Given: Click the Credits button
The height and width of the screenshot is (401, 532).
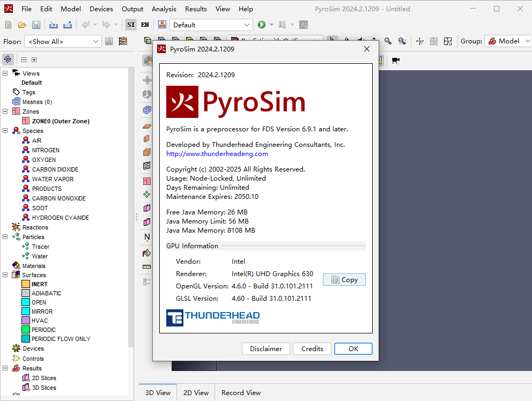Looking at the screenshot, I should [x=312, y=349].
